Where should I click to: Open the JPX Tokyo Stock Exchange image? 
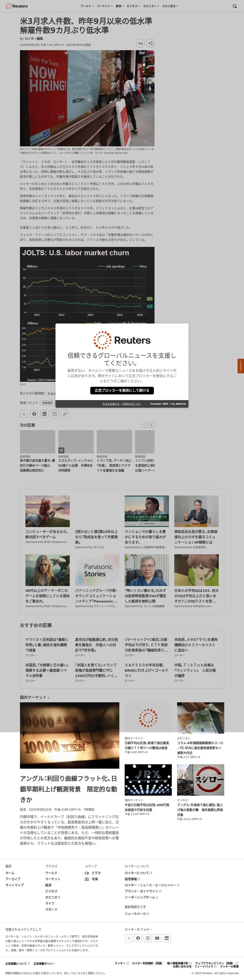coord(148,780)
